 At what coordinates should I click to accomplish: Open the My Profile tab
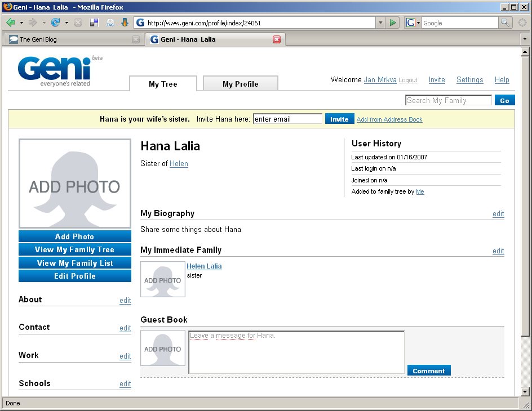point(241,84)
